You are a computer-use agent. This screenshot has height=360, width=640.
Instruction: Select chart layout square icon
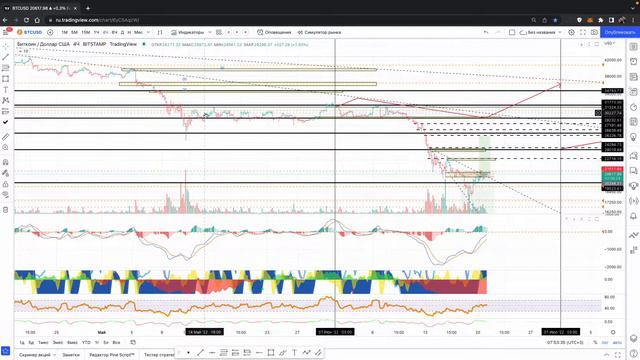pyautogui.click(x=512, y=32)
